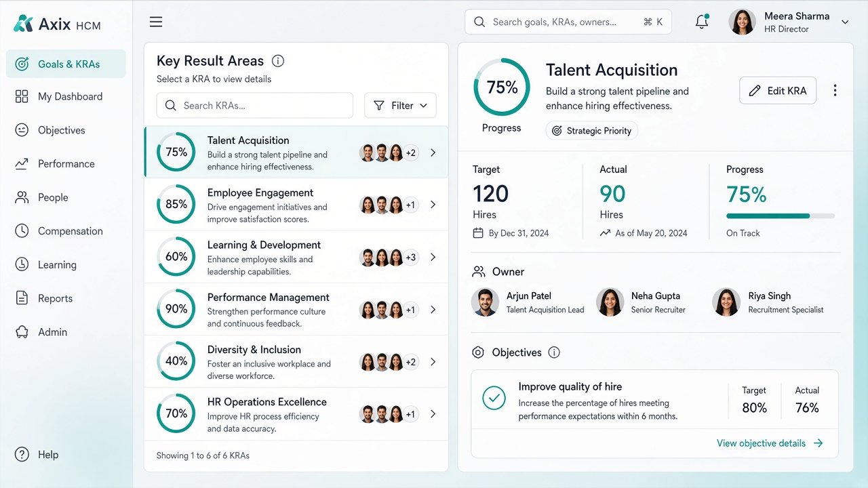Select Riya Singh's owner avatar
The image size is (868, 488).
pyautogui.click(x=726, y=302)
